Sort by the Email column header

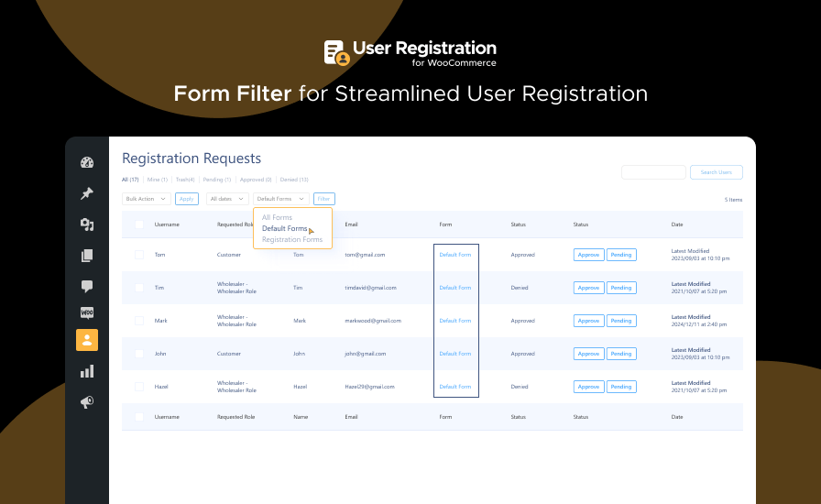(351, 225)
